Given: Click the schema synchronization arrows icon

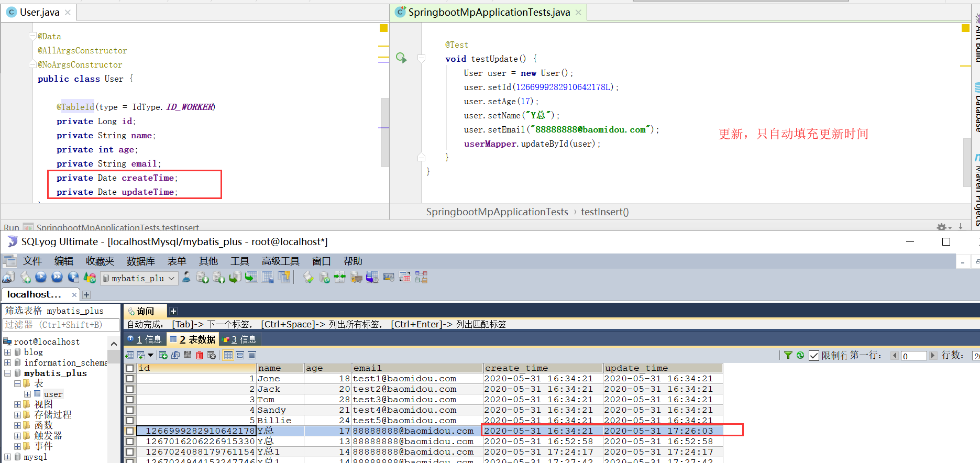Looking at the screenshot, I should pos(340,278).
